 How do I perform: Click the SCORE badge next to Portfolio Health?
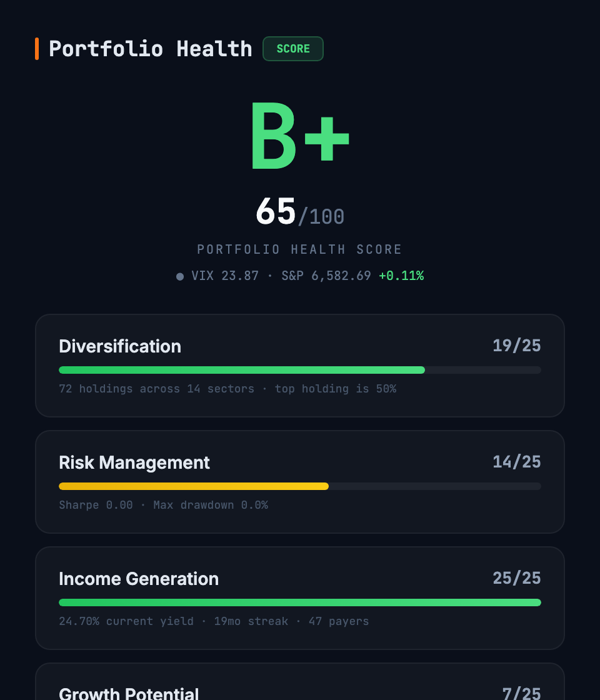(x=292, y=48)
